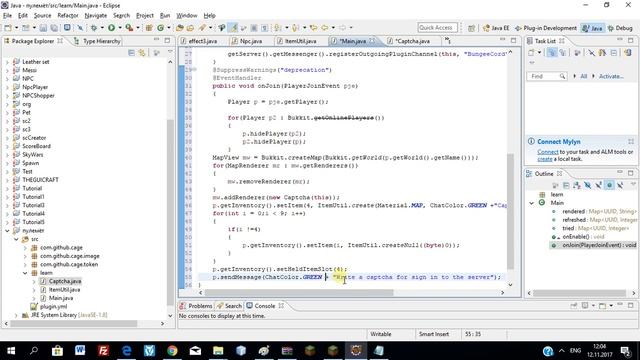This screenshot has width=640, height=360.
Task: Maximize the editor area
Action: (x=513, y=40)
